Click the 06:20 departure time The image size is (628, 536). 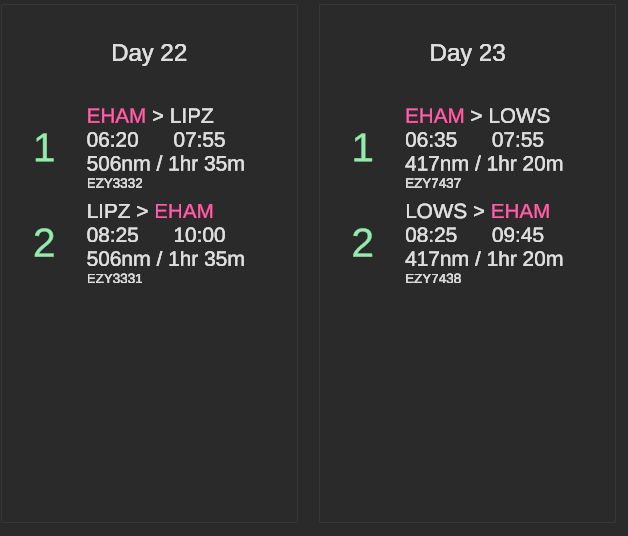113,140
